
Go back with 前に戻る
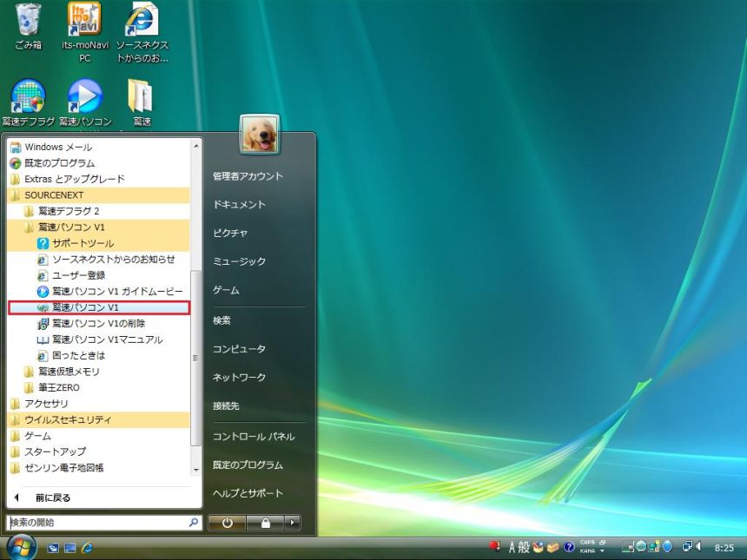click(x=99, y=497)
